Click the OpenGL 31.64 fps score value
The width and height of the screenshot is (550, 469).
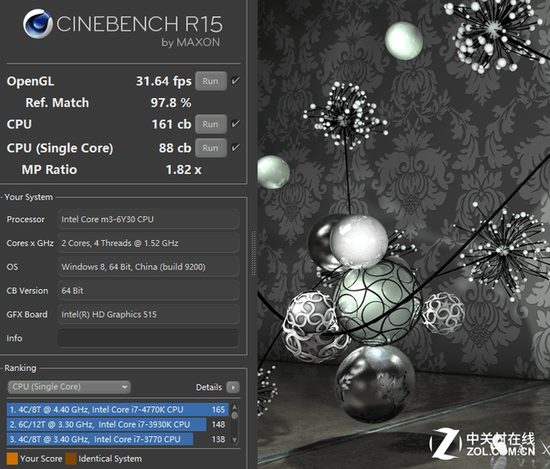coord(164,81)
